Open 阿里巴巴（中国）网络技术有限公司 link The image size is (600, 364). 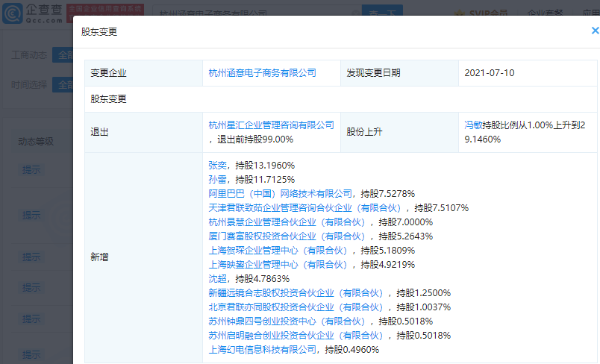280,193
